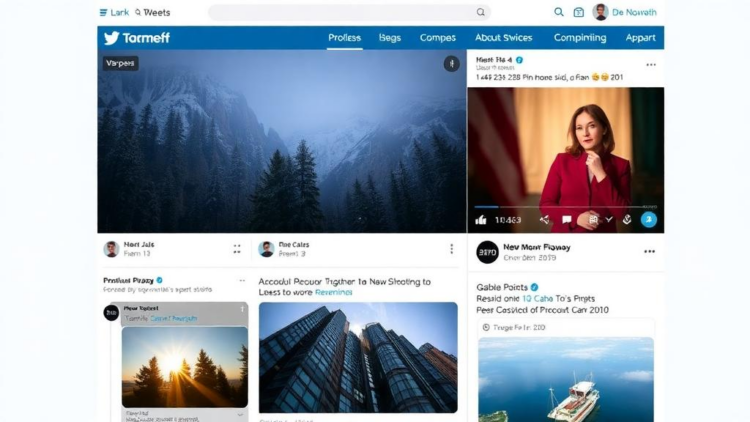
Task: Click the Peer Casvied of Preoort Can 2010 line
Action: tap(542, 310)
